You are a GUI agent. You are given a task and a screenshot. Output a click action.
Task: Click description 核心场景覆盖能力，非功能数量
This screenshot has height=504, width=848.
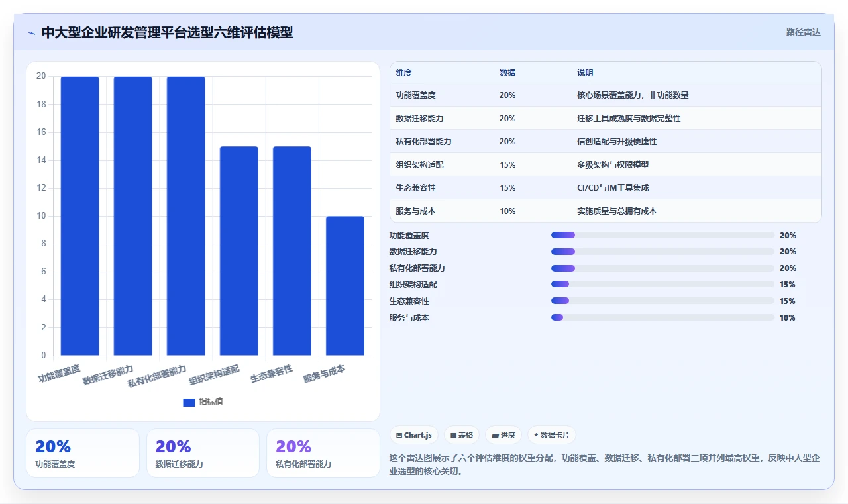(x=633, y=95)
